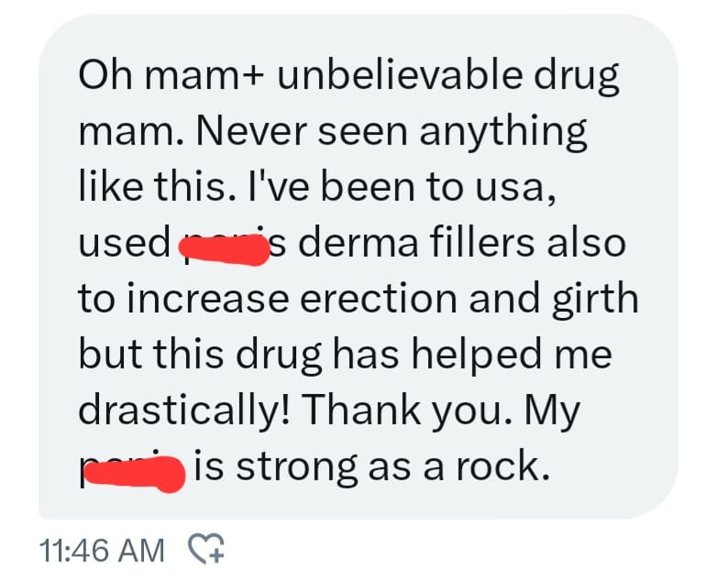Select the gray message bubble's empty bottom area

(358, 503)
